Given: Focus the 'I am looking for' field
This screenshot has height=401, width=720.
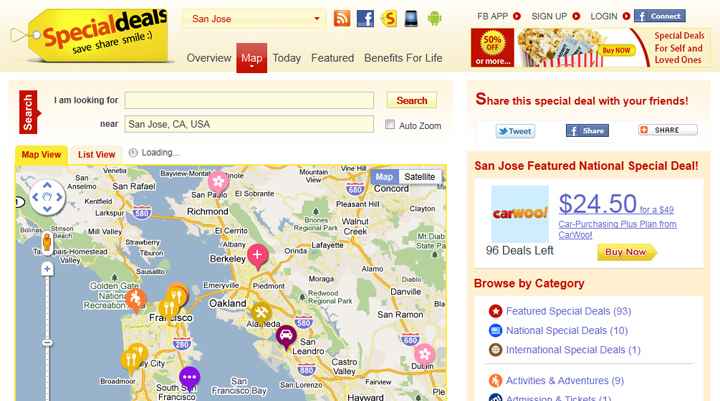Looking at the screenshot, I should [x=249, y=100].
